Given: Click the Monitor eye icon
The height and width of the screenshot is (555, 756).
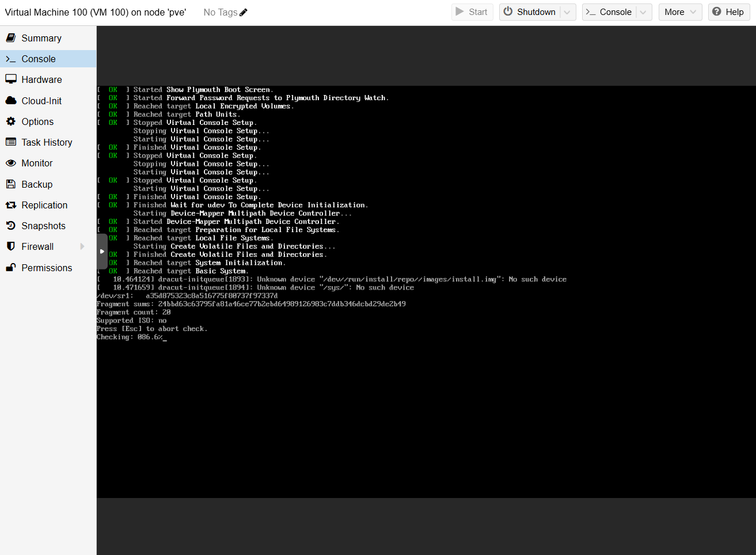Looking at the screenshot, I should point(11,163).
